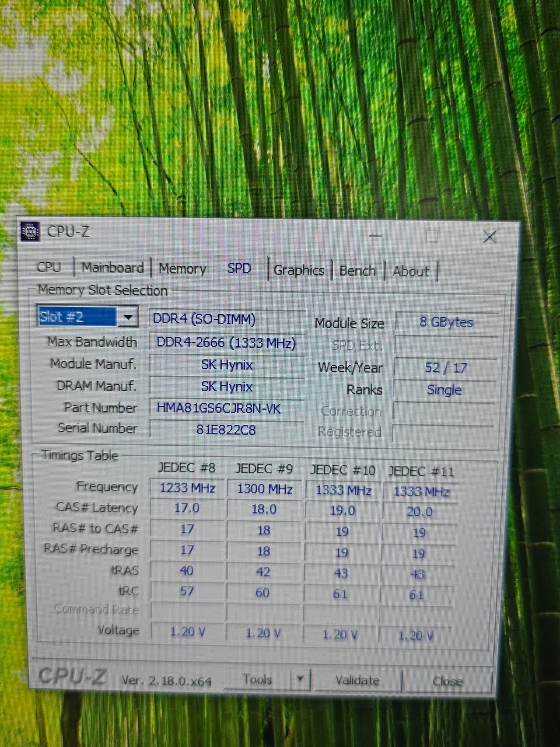Click the 20.0 CAS# Latency cell
Screen dimensions: 560x747
pos(419,512)
